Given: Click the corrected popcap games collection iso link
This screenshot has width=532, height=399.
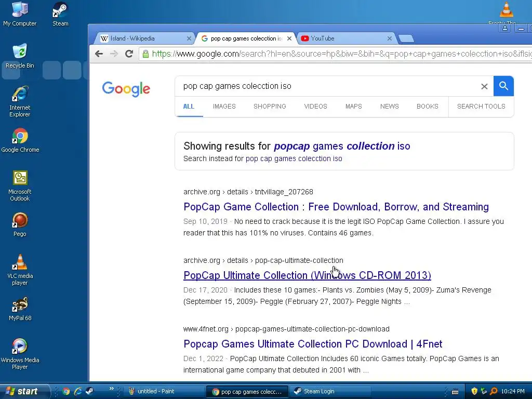Looking at the screenshot, I should [x=342, y=146].
